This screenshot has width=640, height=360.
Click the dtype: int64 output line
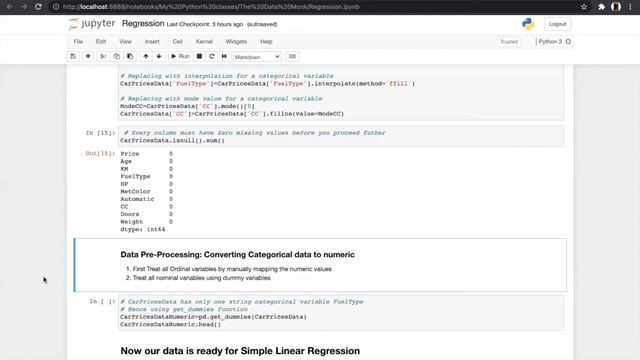click(x=142, y=229)
